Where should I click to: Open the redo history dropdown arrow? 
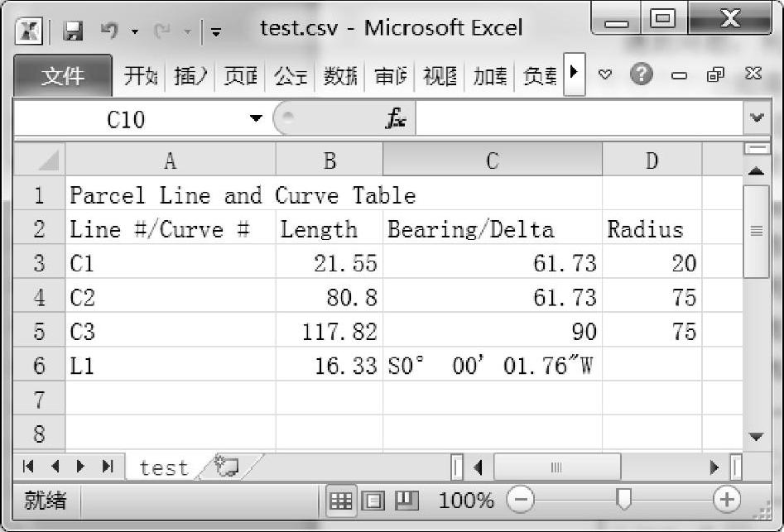click(x=187, y=32)
